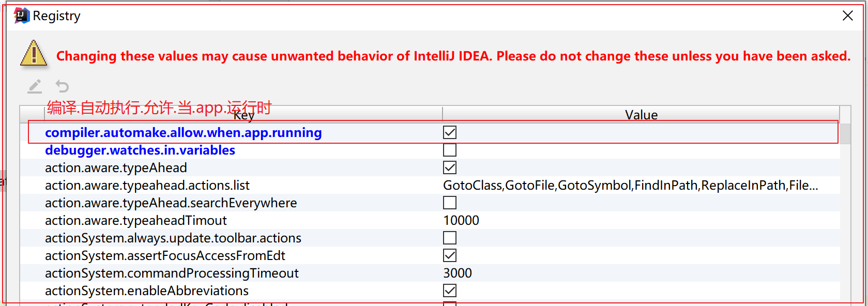
Task: Click the IntelliJ IDEA logo in title bar
Action: tap(21, 16)
